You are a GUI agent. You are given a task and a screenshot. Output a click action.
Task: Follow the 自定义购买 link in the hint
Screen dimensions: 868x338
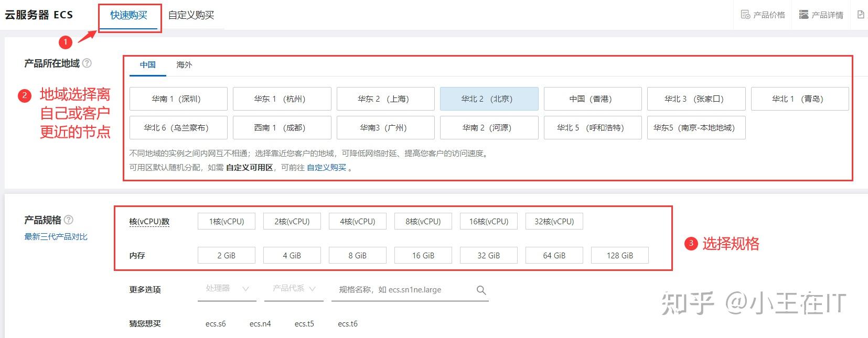pyautogui.click(x=326, y=168)
